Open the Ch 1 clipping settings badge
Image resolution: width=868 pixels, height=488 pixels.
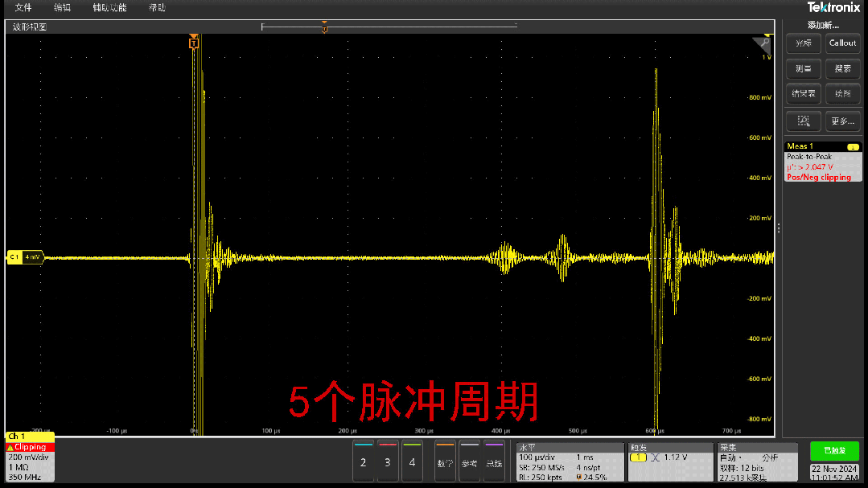tap(30, 457)
